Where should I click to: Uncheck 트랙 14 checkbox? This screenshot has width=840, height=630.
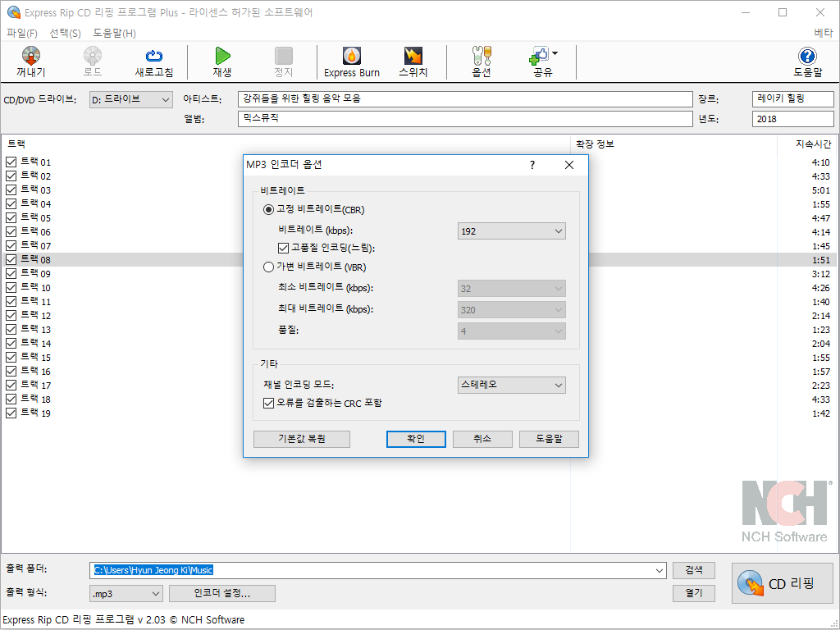click(11, 343)
